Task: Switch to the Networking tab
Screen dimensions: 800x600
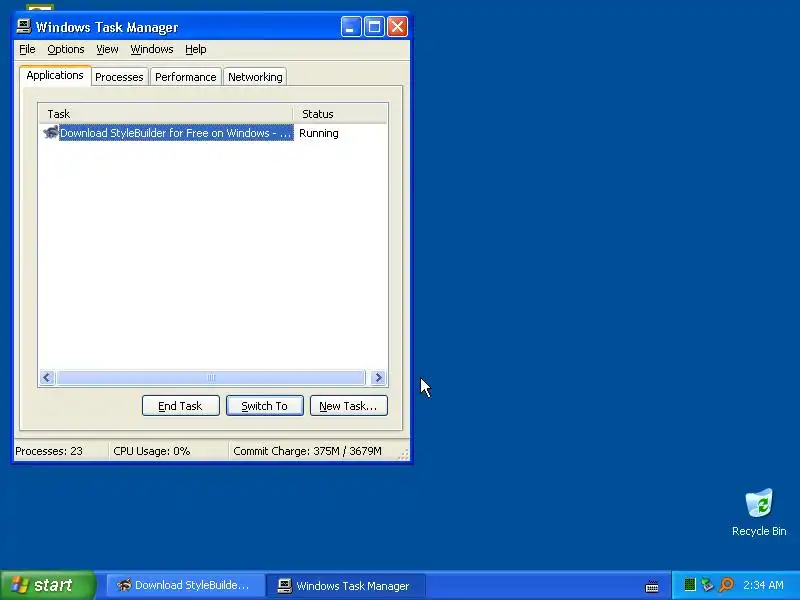Action: (x=255, y=77)
